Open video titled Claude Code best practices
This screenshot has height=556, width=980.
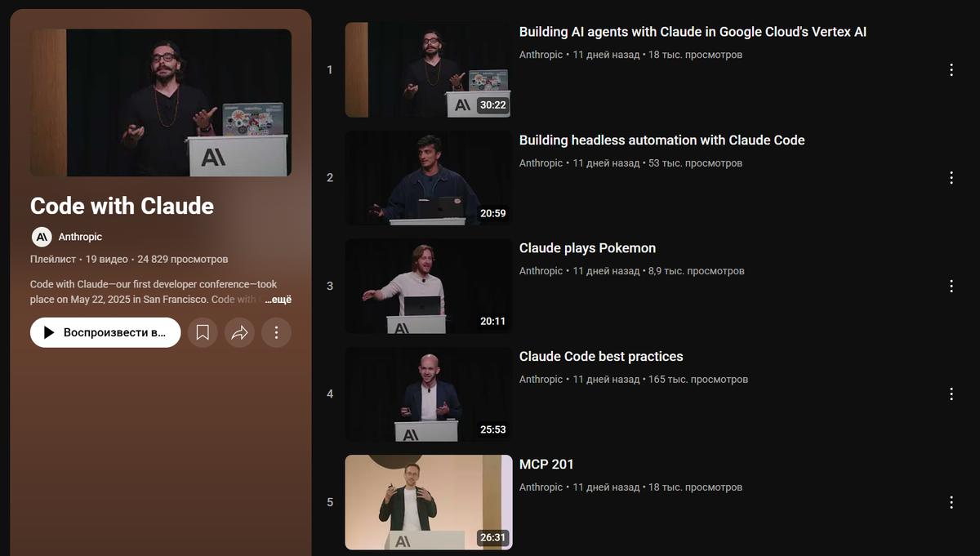point(601,357)
